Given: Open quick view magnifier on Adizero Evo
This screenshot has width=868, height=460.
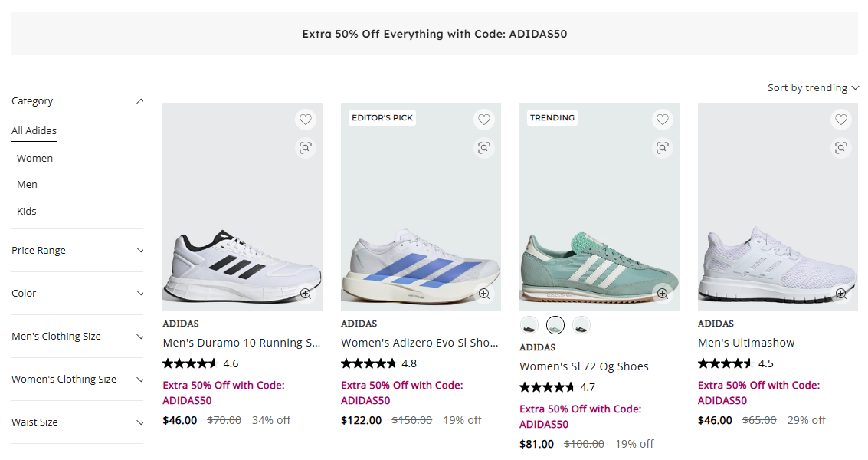Looking at the screenshot, I should [484, 294].
